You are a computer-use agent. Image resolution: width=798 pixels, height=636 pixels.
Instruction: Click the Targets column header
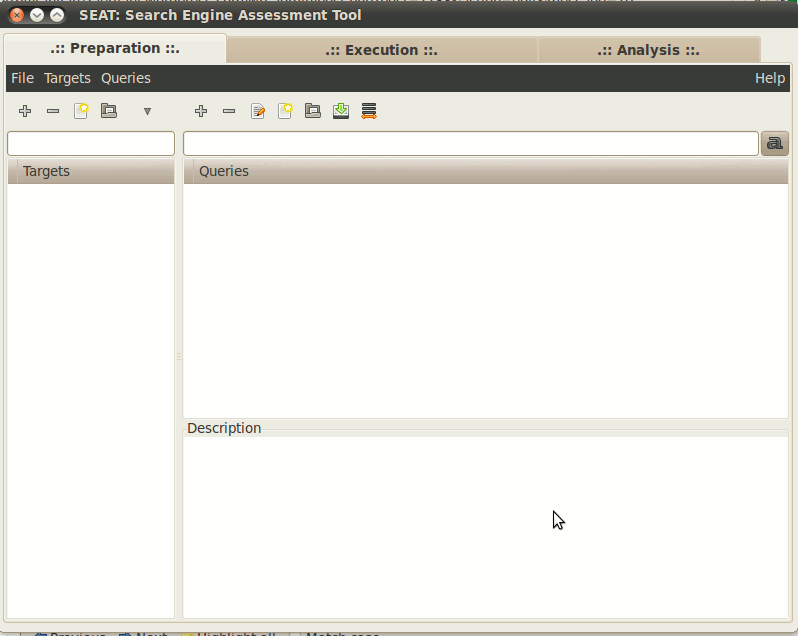(91, 171)
